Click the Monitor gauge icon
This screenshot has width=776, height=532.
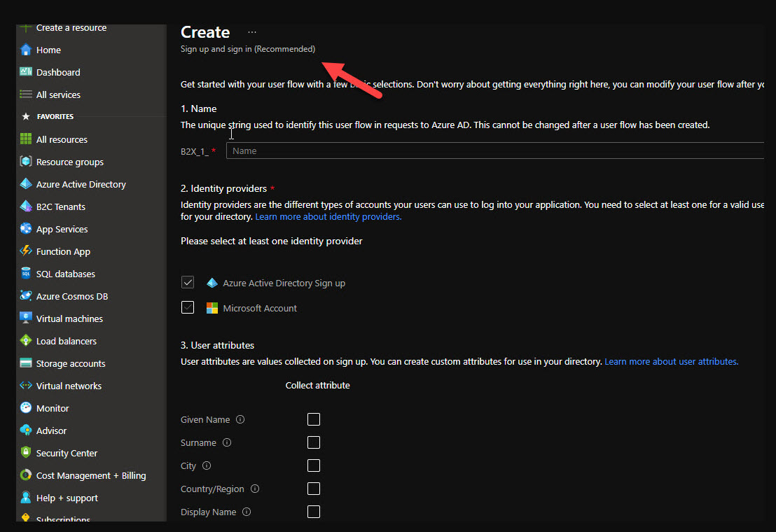point(26,407)
